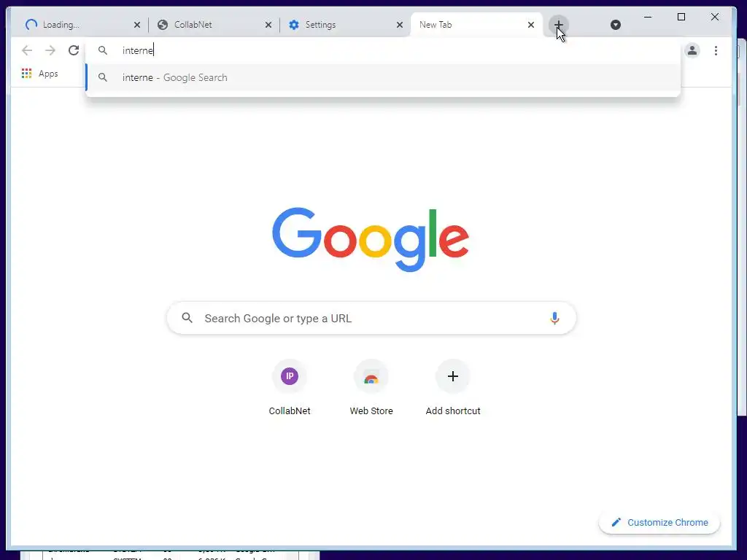Click the magnifier icon in the address bar

pyautogui.click(x=102, y=50)
